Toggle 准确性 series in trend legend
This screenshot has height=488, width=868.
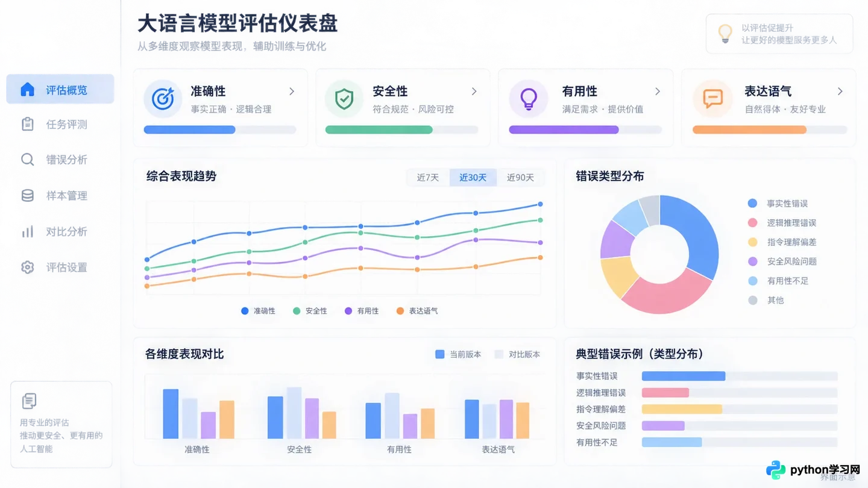point(258,311)
